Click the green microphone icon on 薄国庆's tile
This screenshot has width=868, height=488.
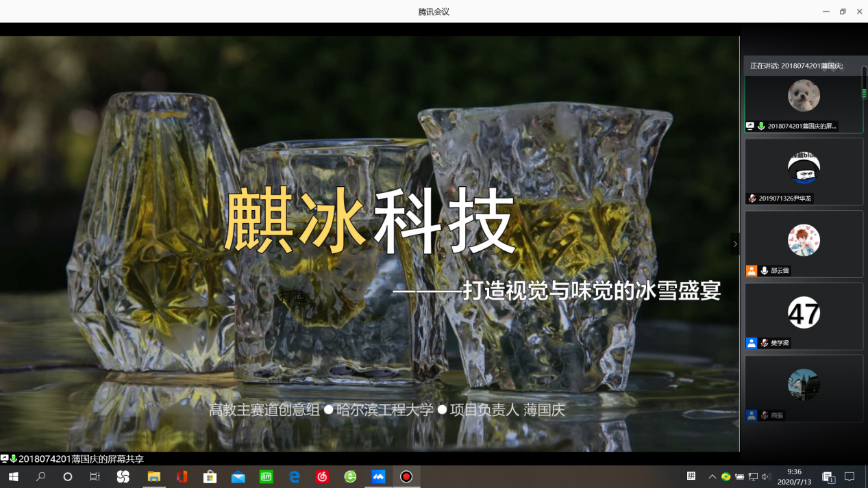(x=761, y=127)
